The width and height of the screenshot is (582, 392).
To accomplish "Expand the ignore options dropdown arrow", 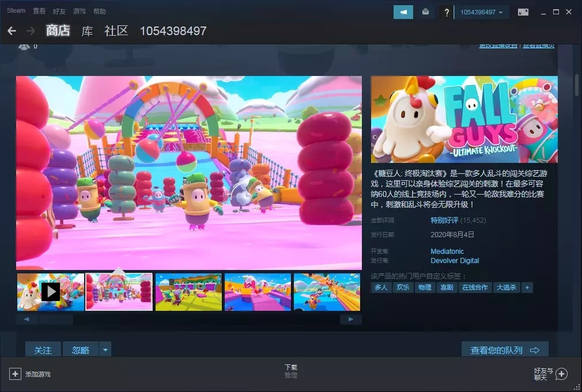I will (105, 350).
